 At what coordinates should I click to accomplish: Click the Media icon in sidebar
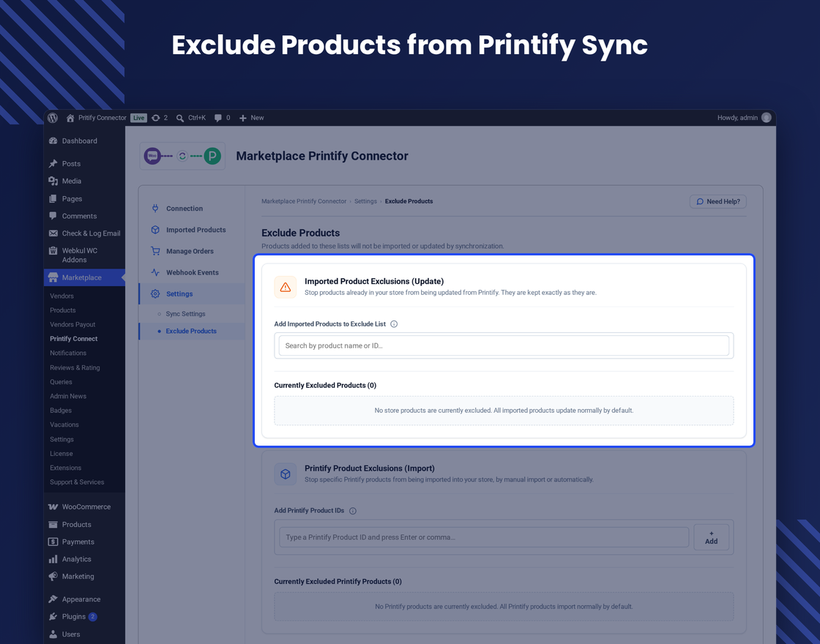pos(53,181)
